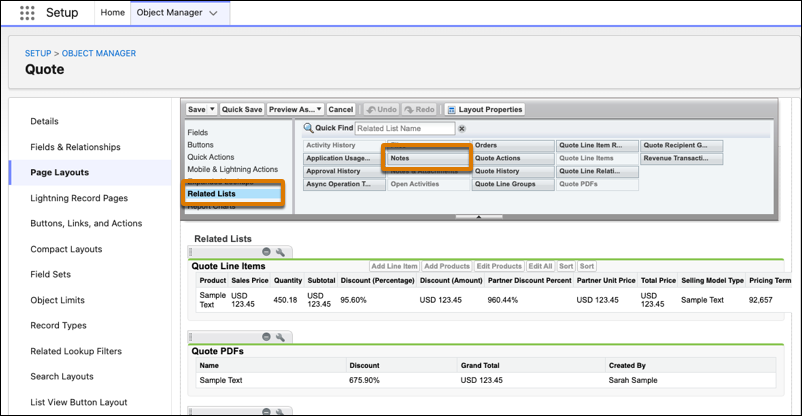
Task: Open Record Types in the sidebar
Action: (x=58, y=325)
